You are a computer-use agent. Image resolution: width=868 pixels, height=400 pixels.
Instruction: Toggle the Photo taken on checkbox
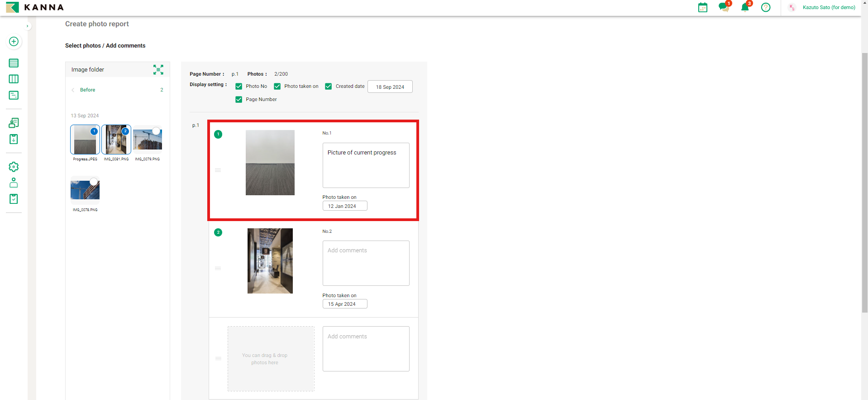[277, 87]
